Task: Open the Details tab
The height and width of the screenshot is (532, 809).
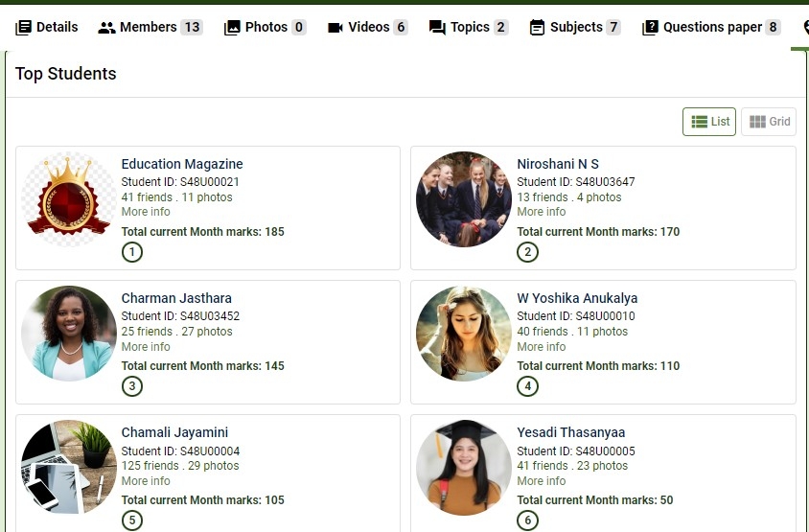Action: (47, 27)
